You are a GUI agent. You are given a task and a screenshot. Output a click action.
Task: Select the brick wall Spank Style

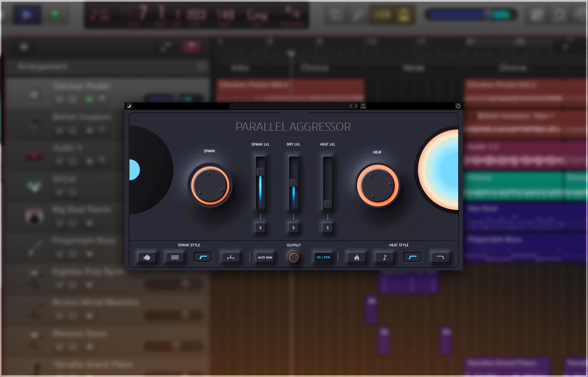click(175, 257)
